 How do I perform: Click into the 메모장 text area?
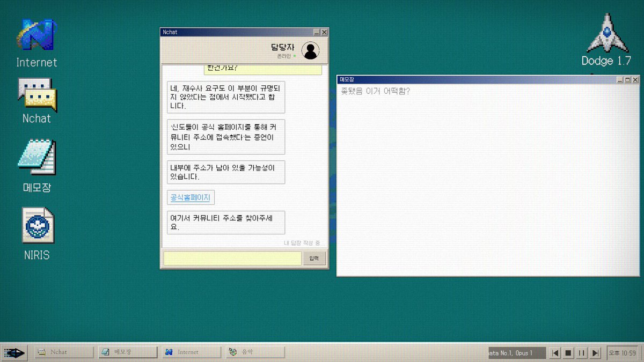coord(488,180)
